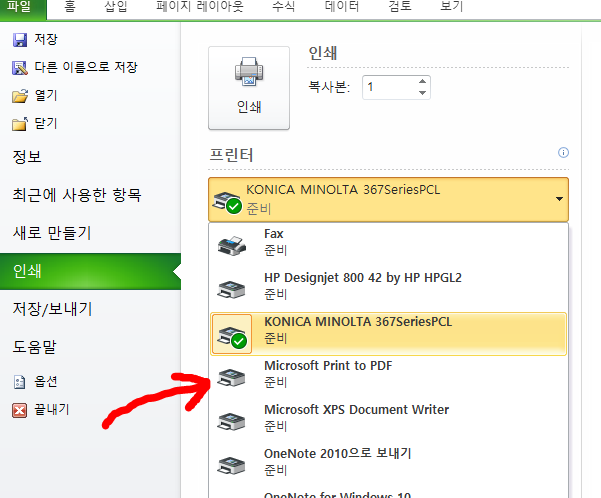Open the 정보 (Info) section
Screen dimensions: 601x498
(x=27, y=157)
